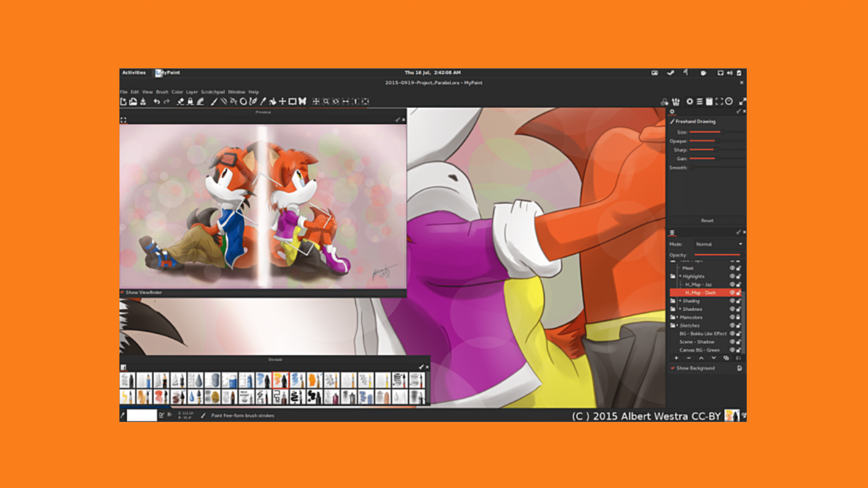Toggle the Show Viewfinder checkbox
Image resolution: width=868 pixels, height=488 pixels.
(122, 292)
